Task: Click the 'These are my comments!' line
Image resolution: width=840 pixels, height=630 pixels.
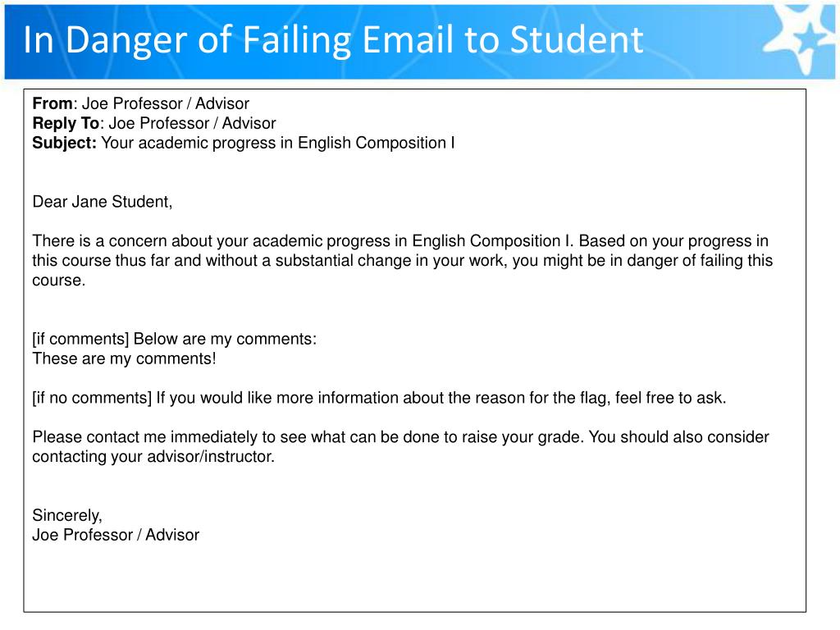Action: [125, 359]
